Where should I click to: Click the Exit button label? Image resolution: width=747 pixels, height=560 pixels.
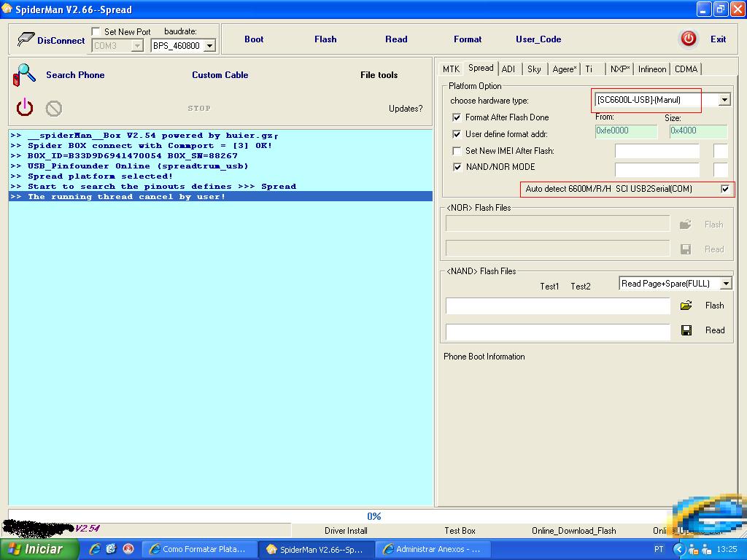[x=718, y=39]
